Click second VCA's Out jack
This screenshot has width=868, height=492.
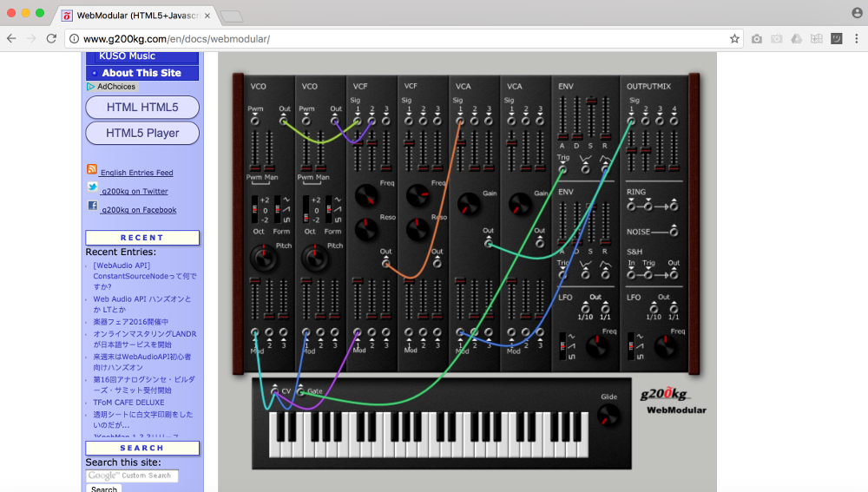540,242
